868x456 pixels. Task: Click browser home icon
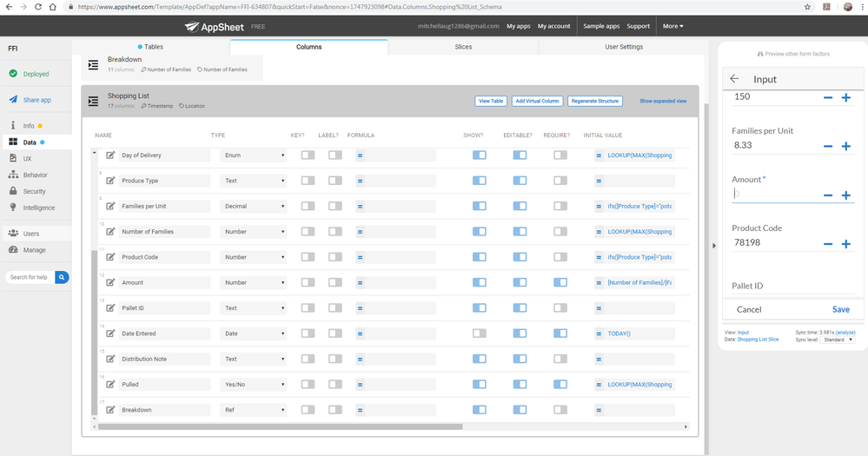point(53,7)
